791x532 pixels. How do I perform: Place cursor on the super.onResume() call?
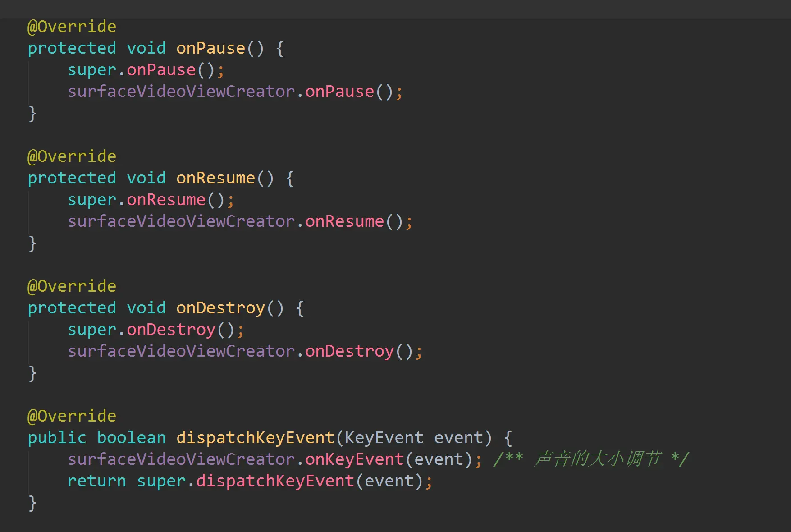coord(151,200)
